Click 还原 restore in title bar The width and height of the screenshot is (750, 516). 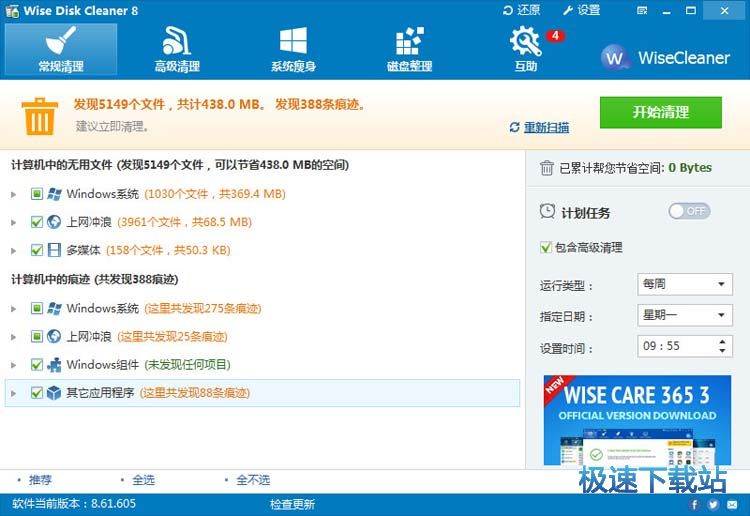tap(521, 10)
